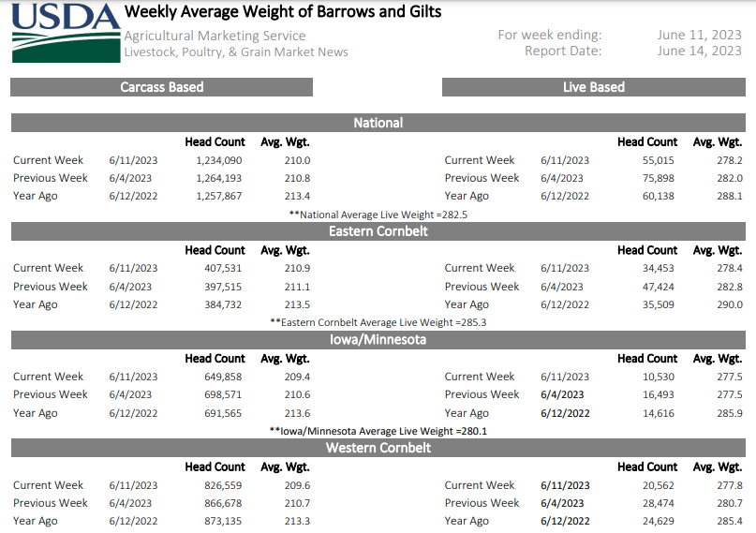Select the Eastern Cornbelt section header
This screenshot has height=533, width=756.
coord(378,231)
